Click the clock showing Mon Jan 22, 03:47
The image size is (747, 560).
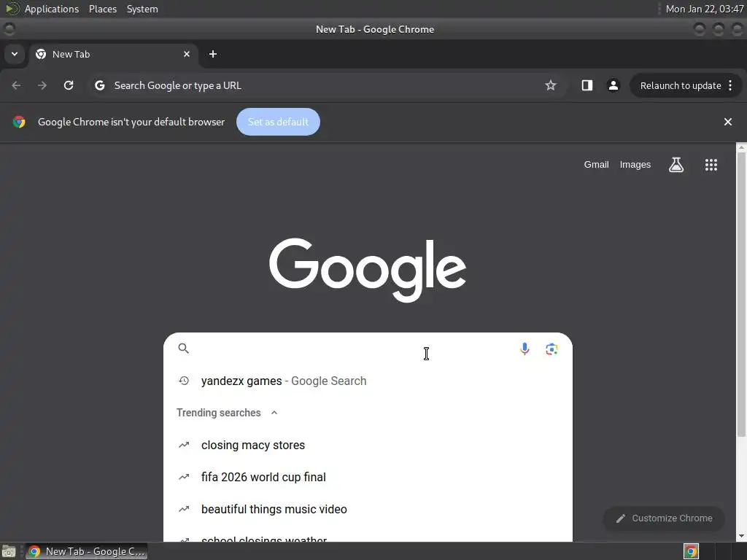704,9
